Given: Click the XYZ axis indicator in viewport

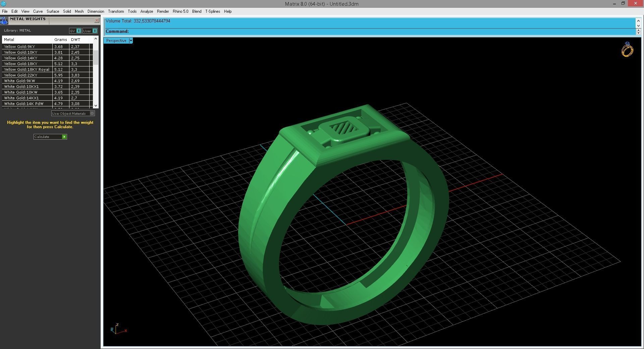Looking at the screenshot, I should [118, 329].
